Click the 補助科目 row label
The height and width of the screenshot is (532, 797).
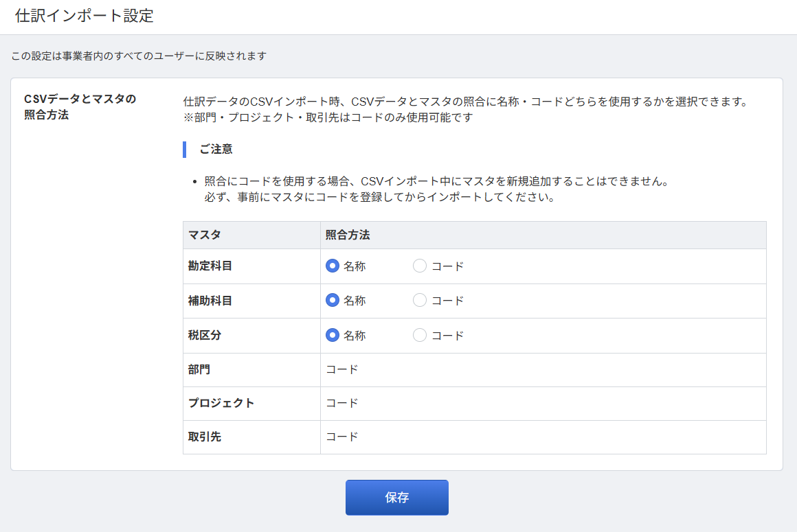click(210, 301)
